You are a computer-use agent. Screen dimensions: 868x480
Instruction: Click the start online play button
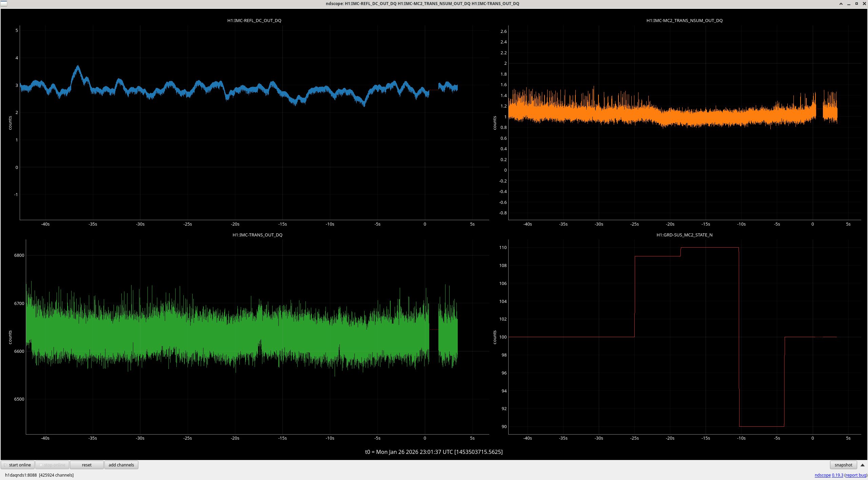point(18,465)
